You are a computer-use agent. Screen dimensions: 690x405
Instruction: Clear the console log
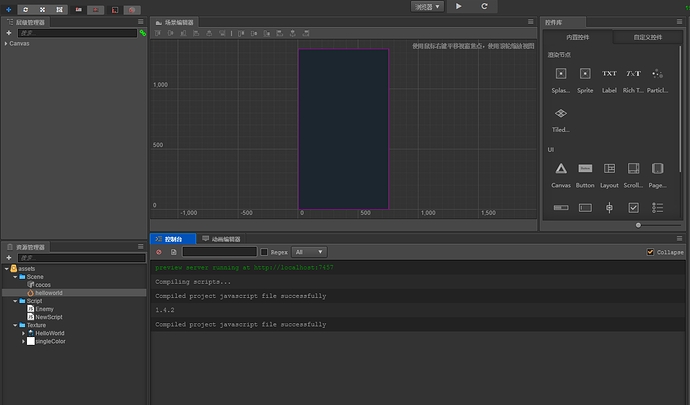[x=159, y=252]
